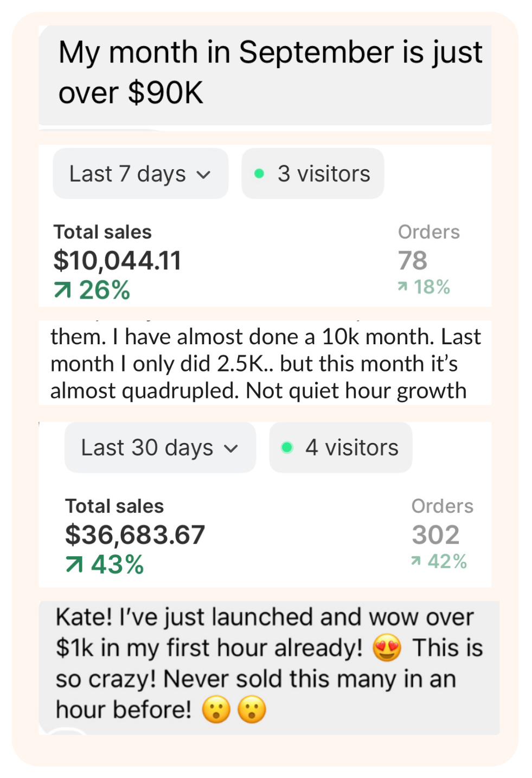Image resolution: width=532 pixels, height=778 pixels.
Task: Click the 4 visitors live button
Action: (x=341, y=448)
